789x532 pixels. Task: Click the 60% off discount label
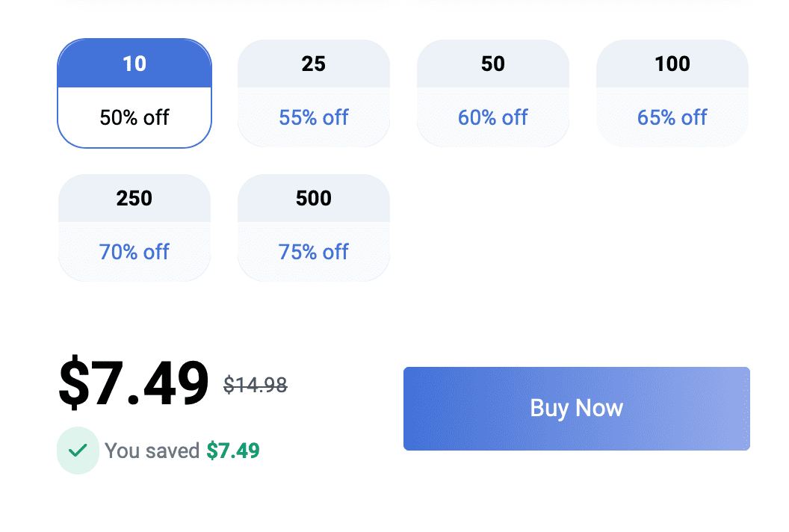(492, 117)
